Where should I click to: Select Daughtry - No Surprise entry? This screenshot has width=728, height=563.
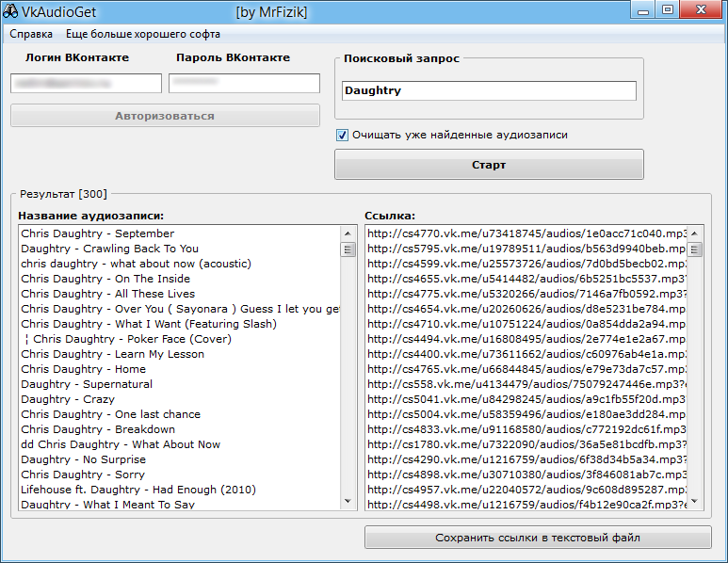tap(180, 459)
